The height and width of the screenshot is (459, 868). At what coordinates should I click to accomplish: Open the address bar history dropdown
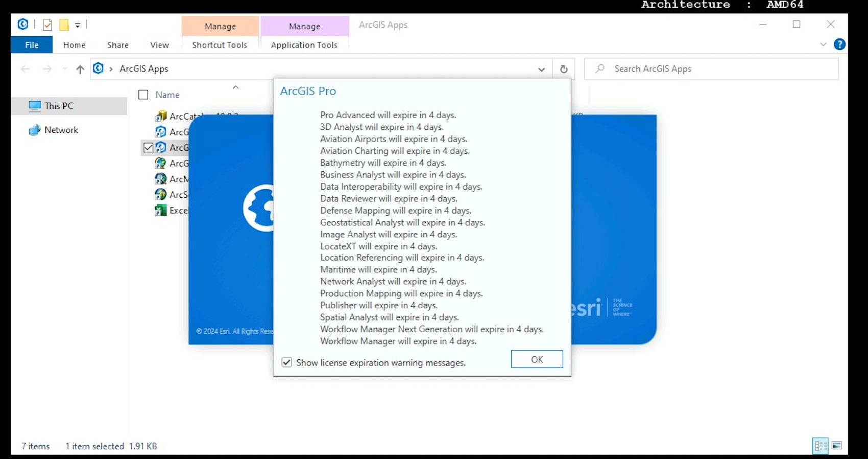[x=541, y=69]
